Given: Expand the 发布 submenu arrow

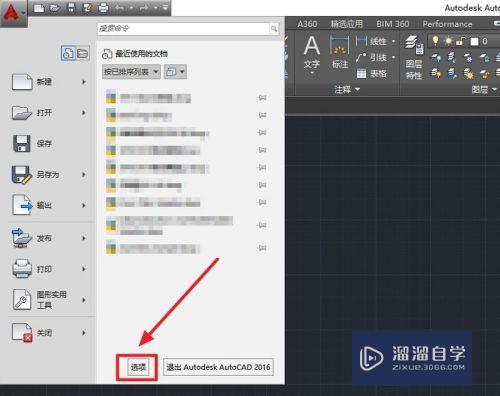Looking at the screenshot, I should [84, 238].
